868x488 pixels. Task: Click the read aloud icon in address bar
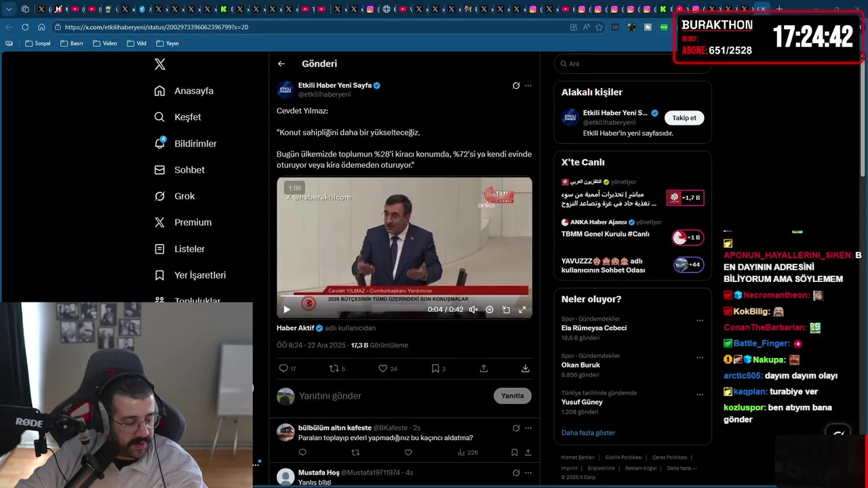pyautogui.click(x=586, y=27)
